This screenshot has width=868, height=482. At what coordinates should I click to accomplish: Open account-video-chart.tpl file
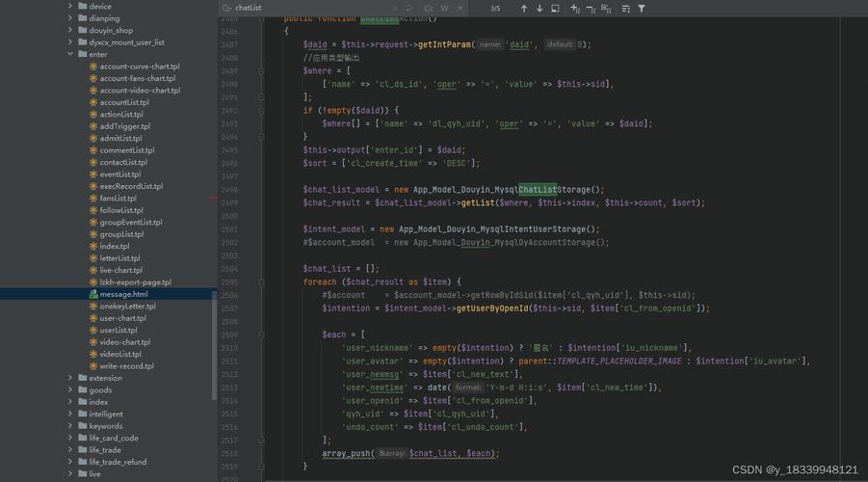point(140,91)
